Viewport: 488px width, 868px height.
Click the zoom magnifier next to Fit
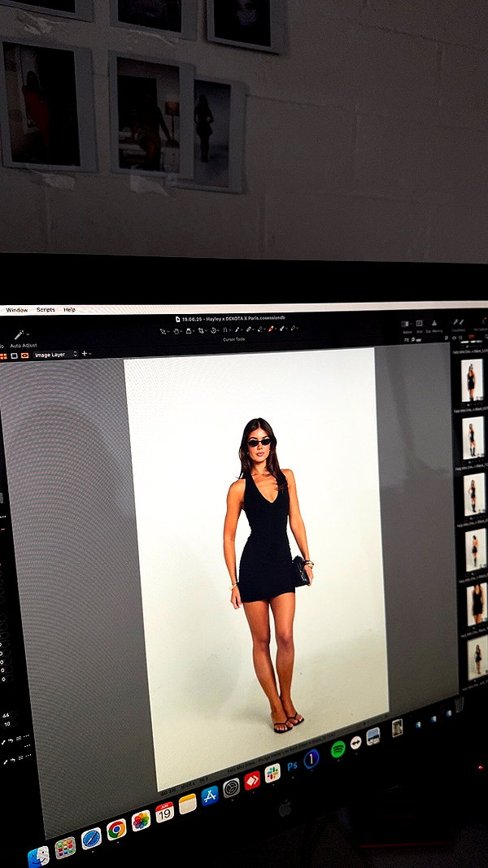(412, 340)
